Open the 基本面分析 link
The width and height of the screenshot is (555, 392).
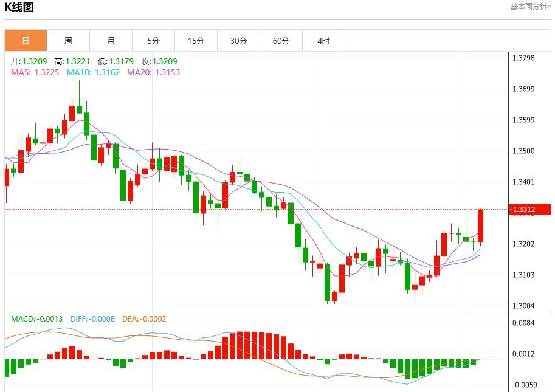(530, 7)
